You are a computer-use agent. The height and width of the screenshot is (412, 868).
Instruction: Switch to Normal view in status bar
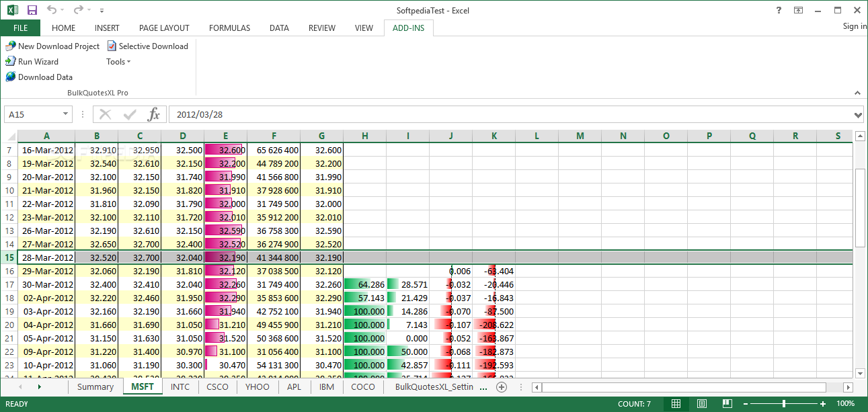(676, 404)
